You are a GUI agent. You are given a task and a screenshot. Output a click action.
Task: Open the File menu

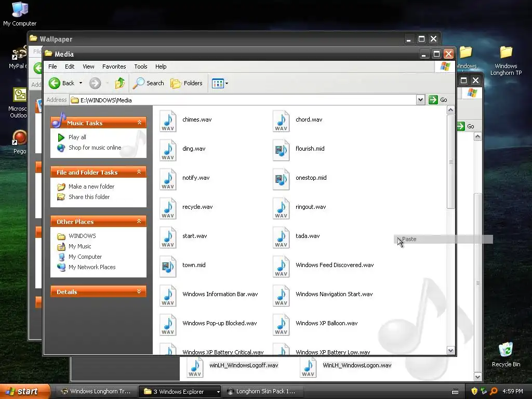(x=52, y=66)
